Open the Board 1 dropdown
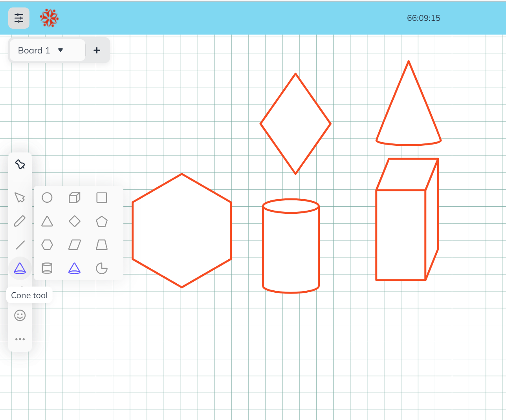 point(47,50)
